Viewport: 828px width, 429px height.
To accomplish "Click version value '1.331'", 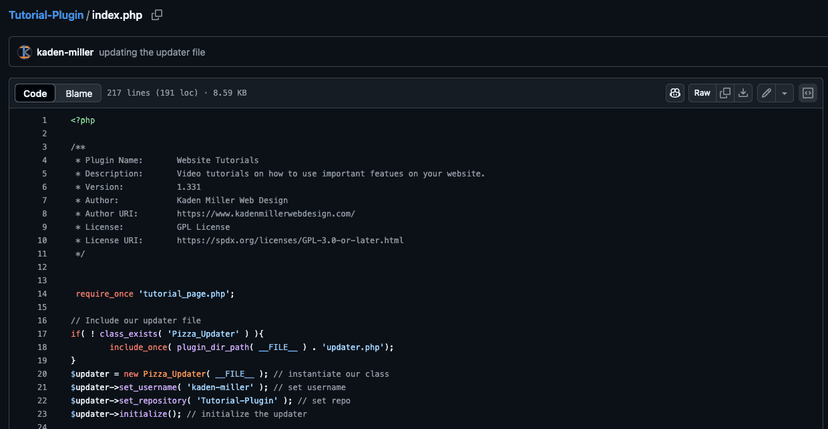I will coord(189,187).
